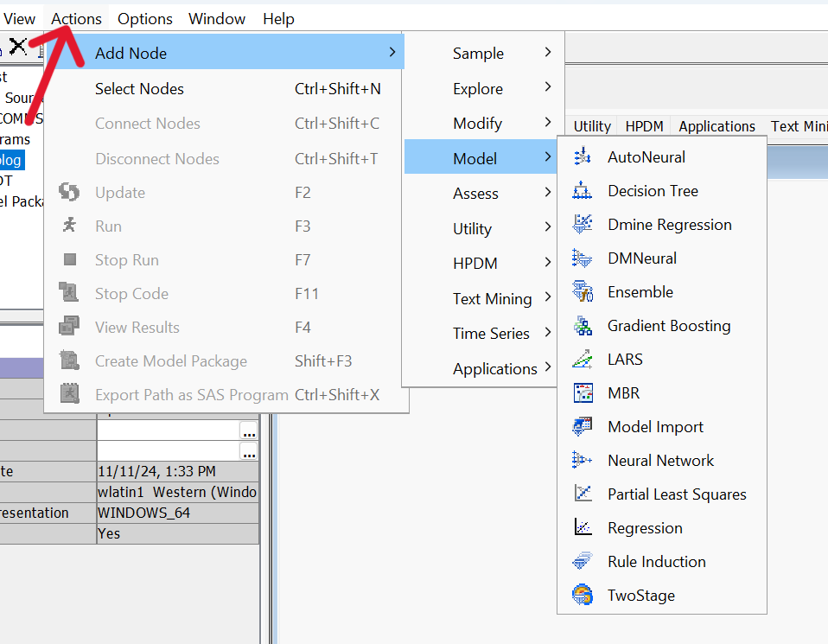The width and height of the screenshot is (828, 644).
Task: Click the AutoNeural node icon
Action: pos(583,157)
